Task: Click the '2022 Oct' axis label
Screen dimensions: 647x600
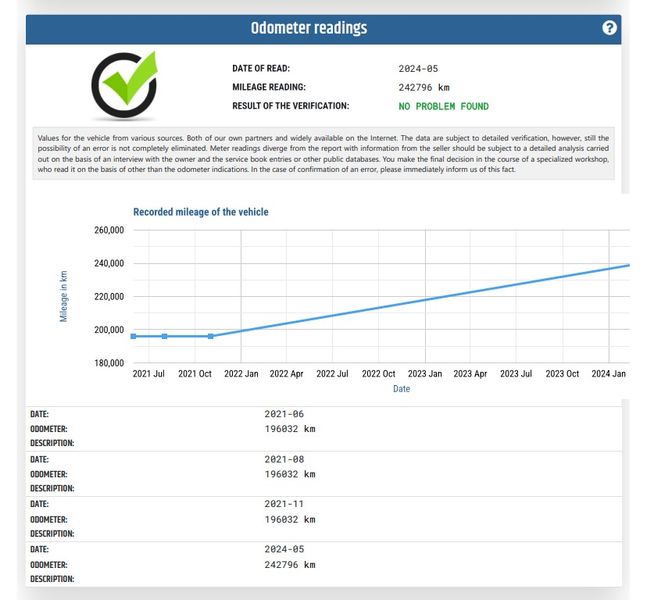Action: [378, 374]
